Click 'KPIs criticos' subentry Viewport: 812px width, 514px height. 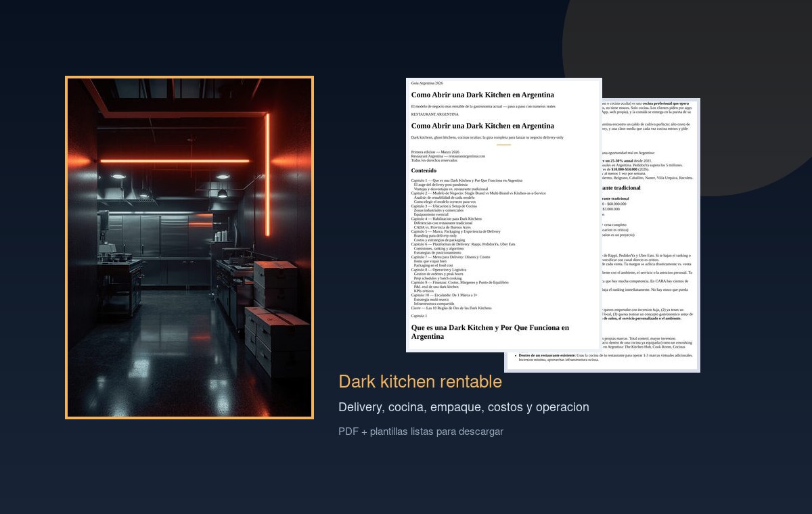click(x=424, y=291)
